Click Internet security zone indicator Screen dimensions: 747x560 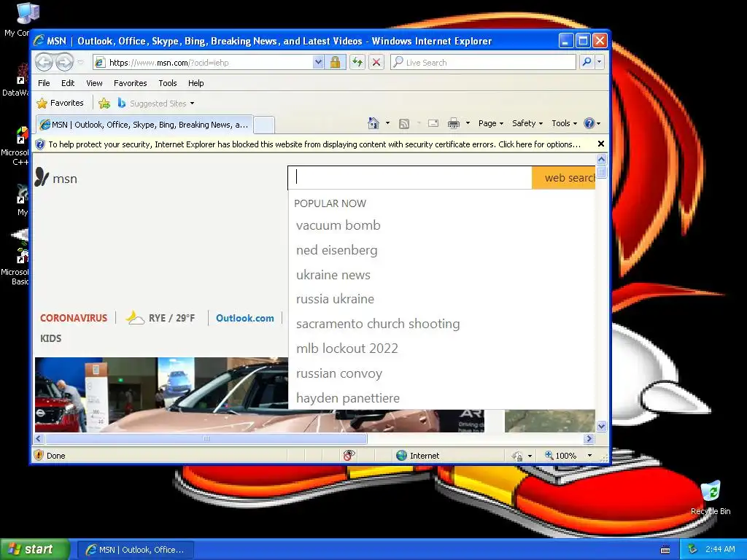(x=418, y=456)
